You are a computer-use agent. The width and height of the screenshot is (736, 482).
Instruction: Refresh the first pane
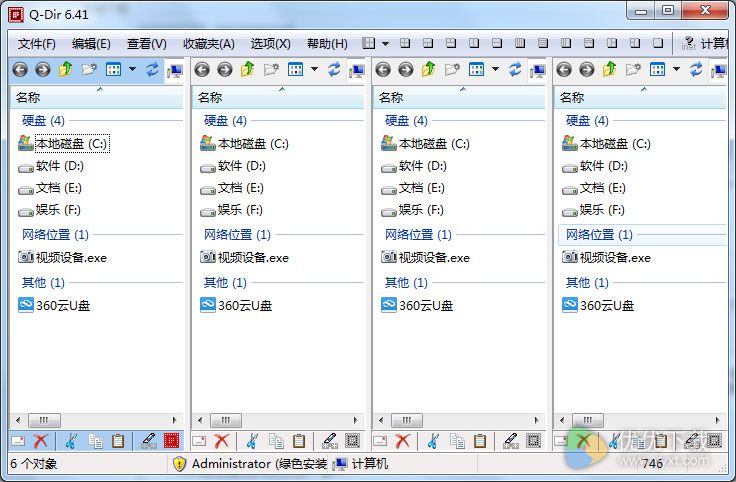[152, 69]
